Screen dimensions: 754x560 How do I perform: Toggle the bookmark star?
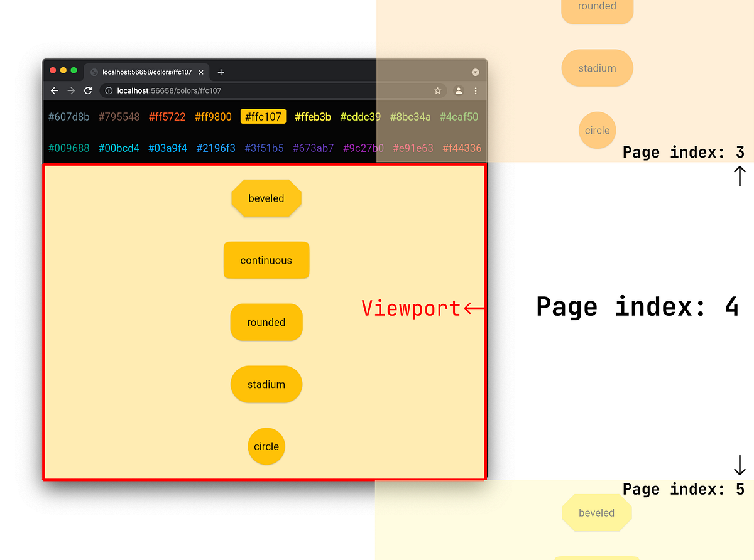pos(437,90)
